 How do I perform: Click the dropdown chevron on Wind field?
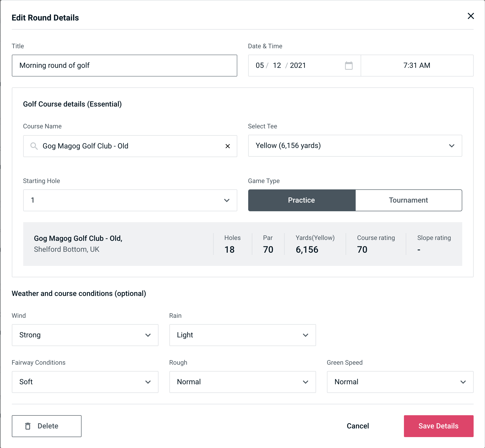[148, 335]
